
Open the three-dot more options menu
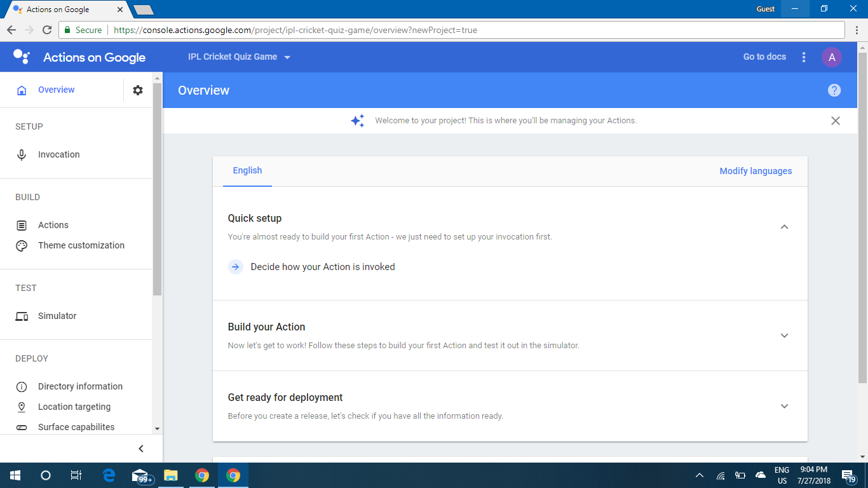tap(804, 57)
